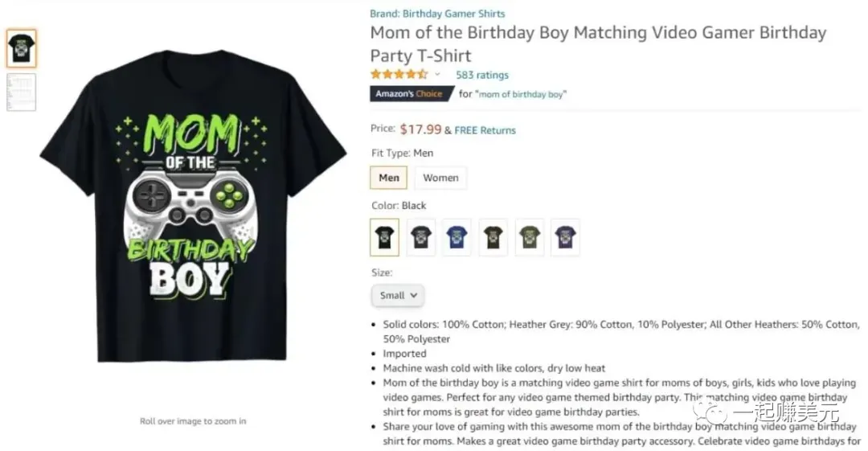Open the "mom of birthday boy" keyword link
This screenshot has height=451, width=868.
(x=521, y=94)
